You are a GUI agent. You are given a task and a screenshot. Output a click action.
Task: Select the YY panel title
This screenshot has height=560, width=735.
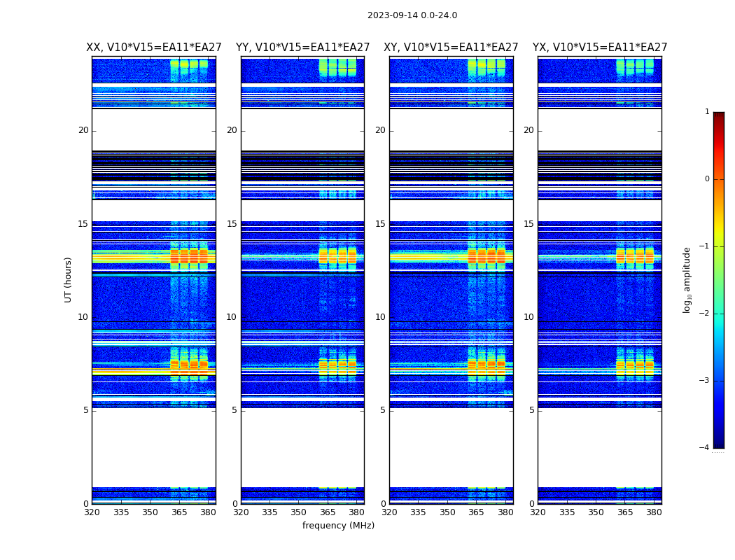[x=302, y=48]
